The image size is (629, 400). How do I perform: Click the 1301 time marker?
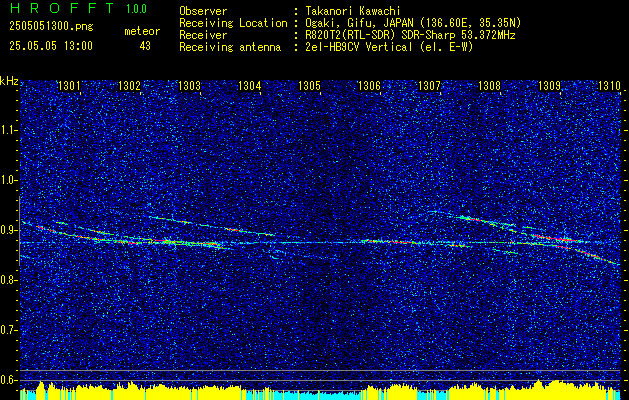coord(69,85)
